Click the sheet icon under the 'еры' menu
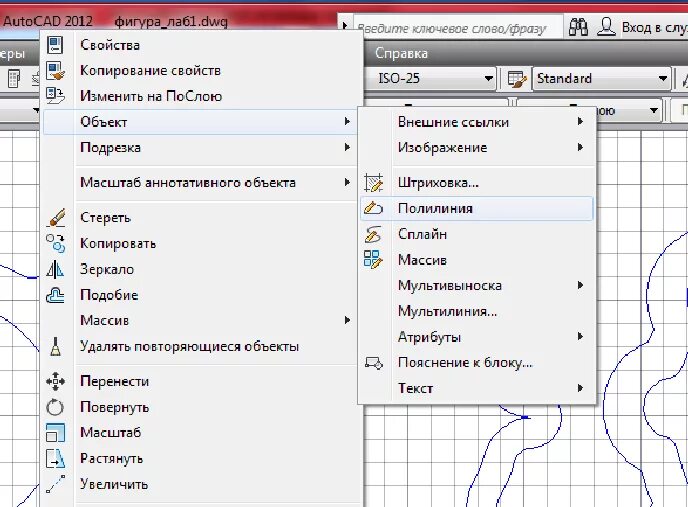Screen dimensions: 688x507 [14, 79]
